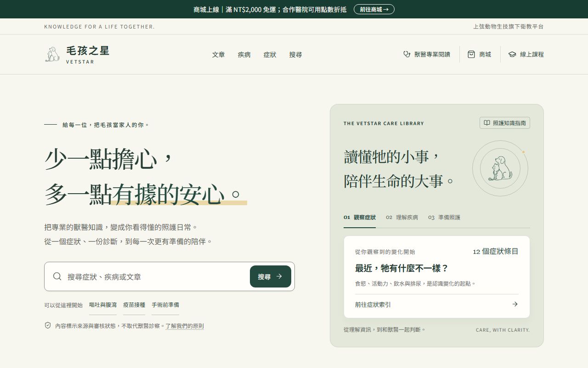Screen dimensions: 588x368
Task: Click the circular pet illustration in the care library card
Action: (500, 168)
